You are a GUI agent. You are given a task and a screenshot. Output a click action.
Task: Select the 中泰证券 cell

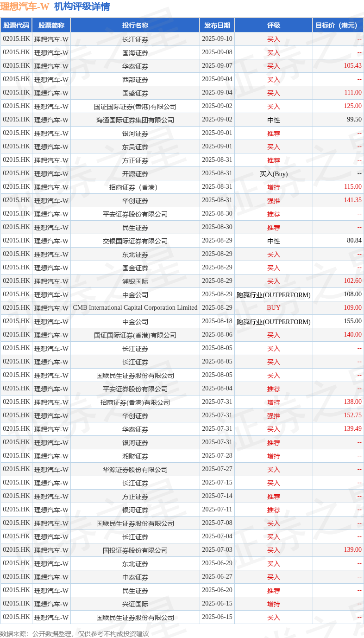(x=135, y=577)
